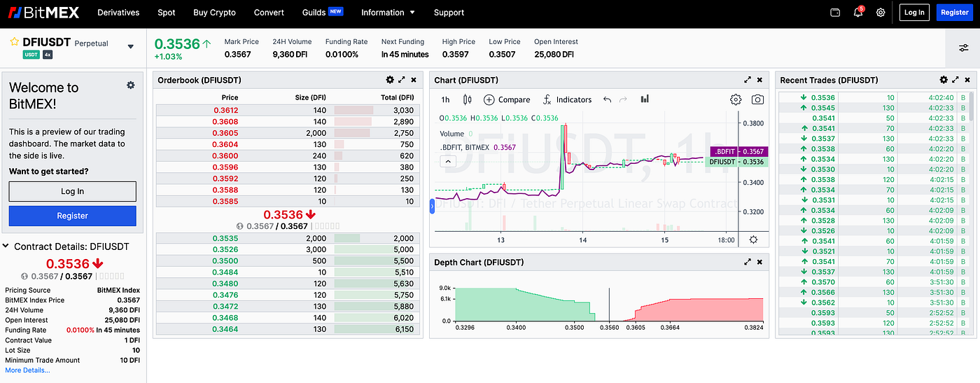Open the Information dropdown menu
This screenshot has height=383, width=980.
[x=388, y=12]
